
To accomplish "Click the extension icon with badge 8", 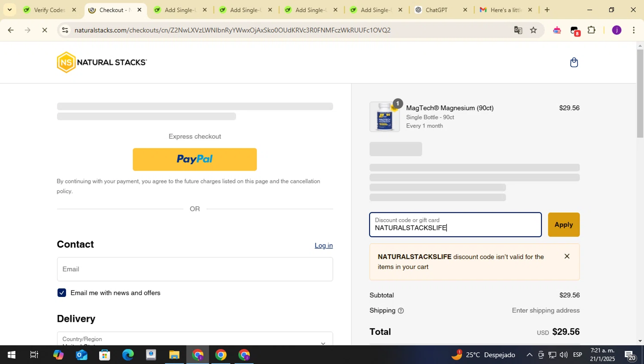I will [x=575, y=31].
